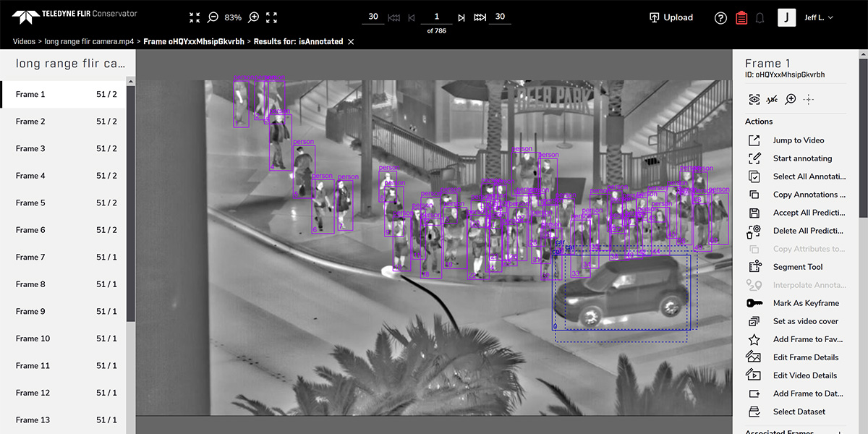Clear the isAnnotated results filter
Viewport: 868px width, 434px height.
(351, 42)
